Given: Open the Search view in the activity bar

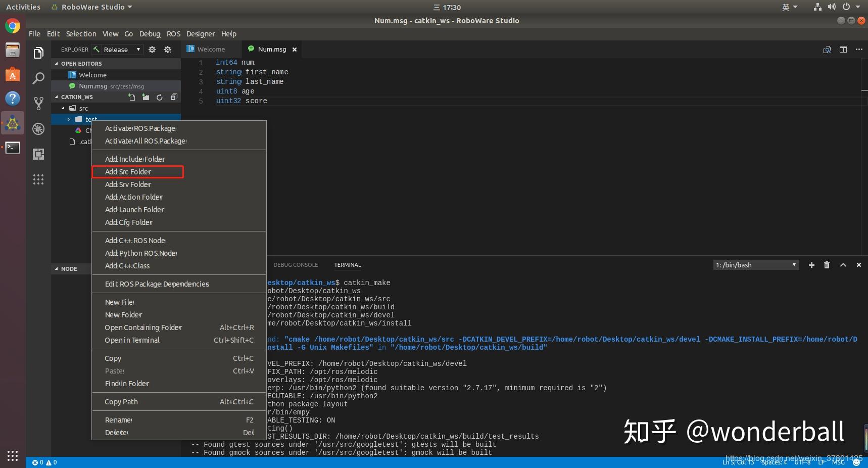Looking at the screenshot, I should click(x=38, y=78).
